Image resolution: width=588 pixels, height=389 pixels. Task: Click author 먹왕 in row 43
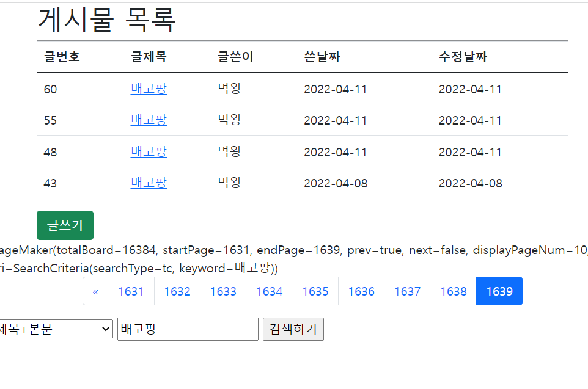229,183
